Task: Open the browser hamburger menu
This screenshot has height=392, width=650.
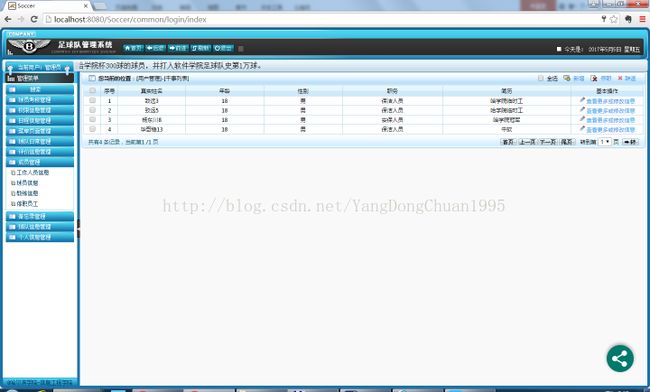Action: coord(642,19)
